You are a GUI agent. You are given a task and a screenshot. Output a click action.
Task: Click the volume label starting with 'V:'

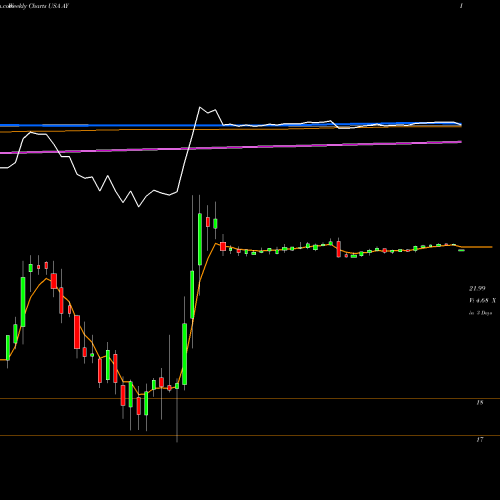482,301
